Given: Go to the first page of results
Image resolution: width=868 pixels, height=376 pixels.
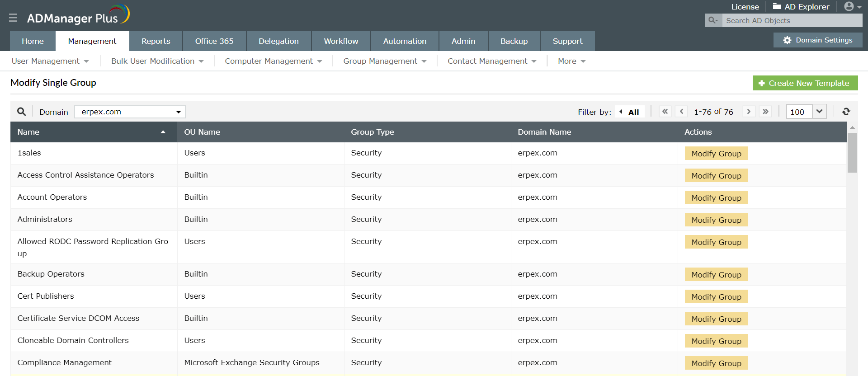Looking at the screenshot, I should [665, 112].
